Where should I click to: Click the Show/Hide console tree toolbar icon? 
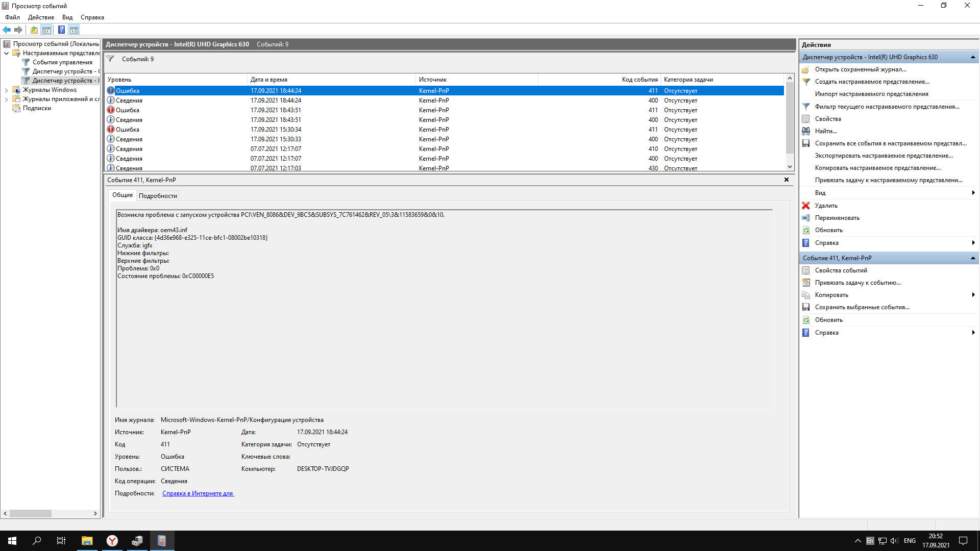[x=46, y=30]
